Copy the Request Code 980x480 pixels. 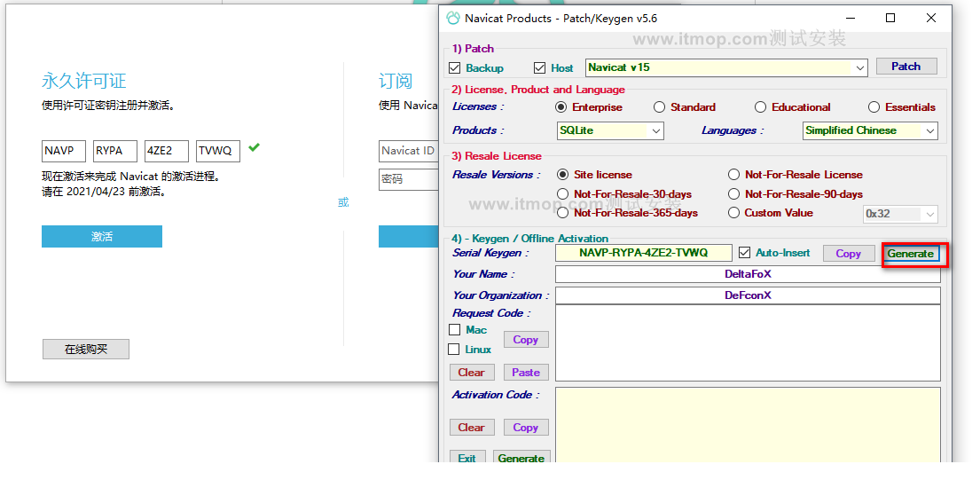click(526, 340)
